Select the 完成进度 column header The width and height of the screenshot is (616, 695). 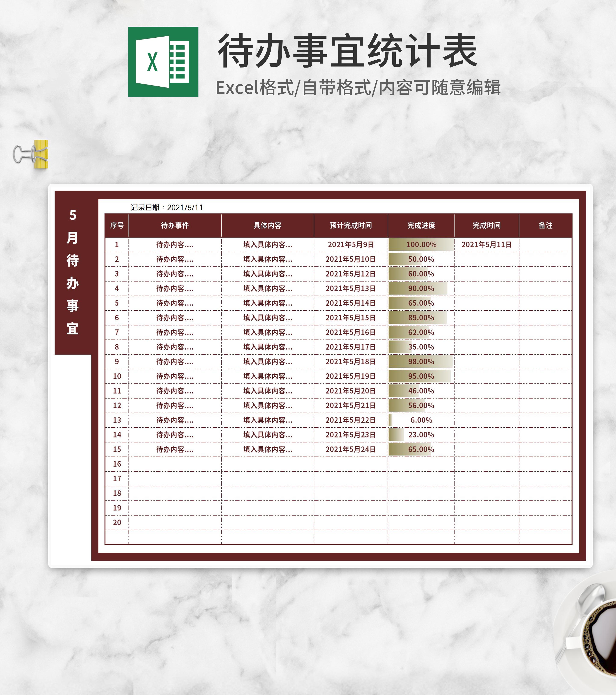coord(421,225)
